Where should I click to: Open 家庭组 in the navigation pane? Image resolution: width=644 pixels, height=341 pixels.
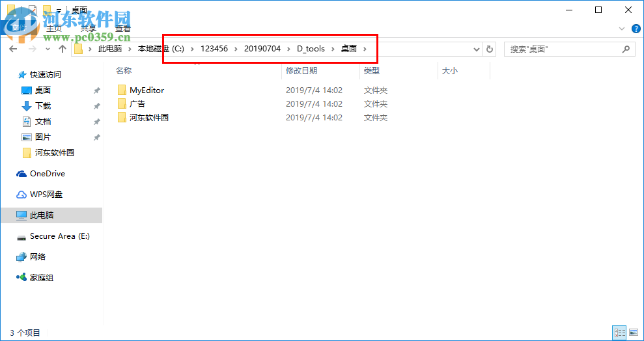tap(42, 278)
